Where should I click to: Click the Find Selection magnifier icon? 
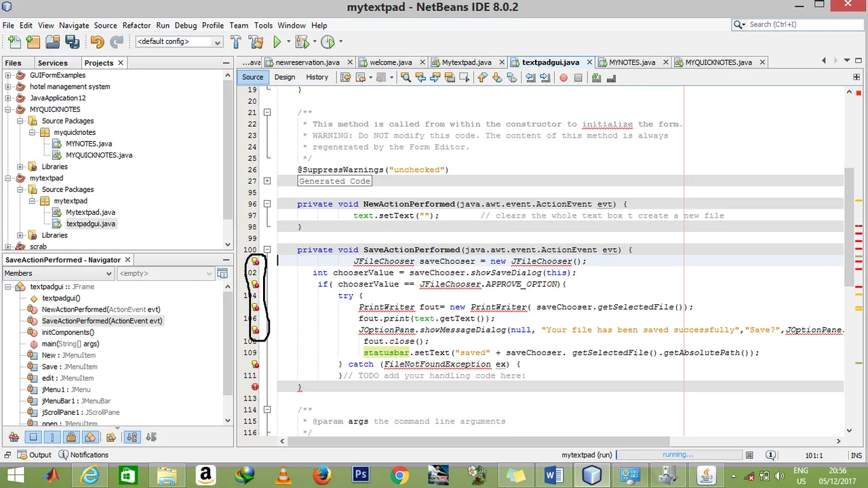click(406, 77)
